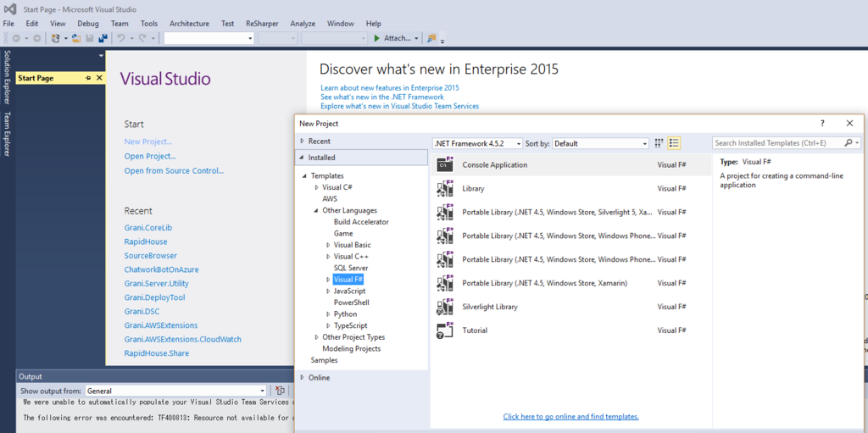This screenshot has height=433, width=868.
Task: Click the Visual Studio logo in title bar
Action: tap(10, 9)
